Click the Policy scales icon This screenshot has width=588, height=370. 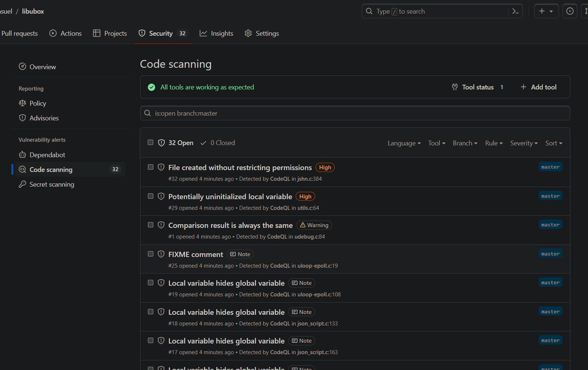pos(22,103)
